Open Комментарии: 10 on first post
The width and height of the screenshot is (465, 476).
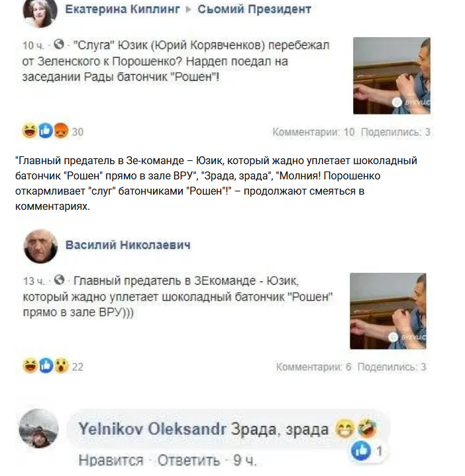(313, 132)
